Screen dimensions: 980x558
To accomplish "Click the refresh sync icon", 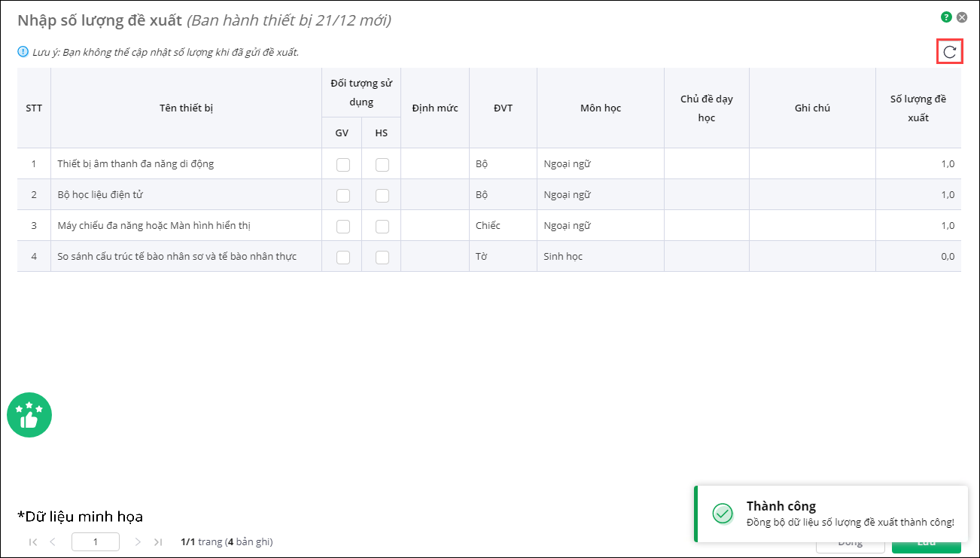I will tap(950, 52).
